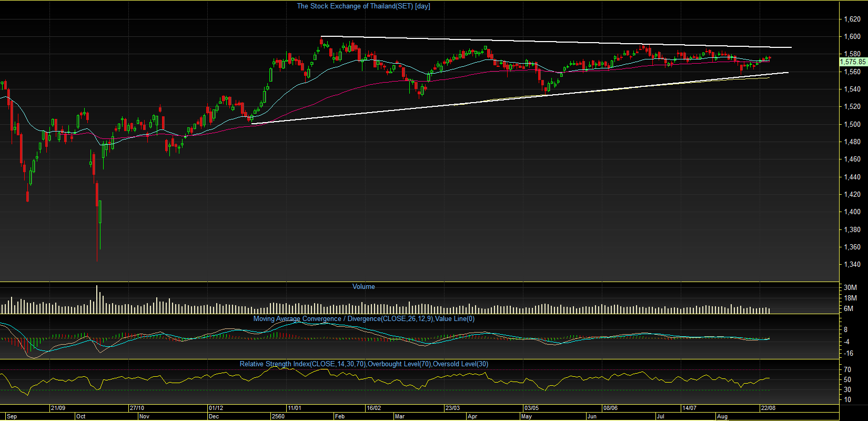Select the 30M volume axis label
Screen dimensions: 868x421
pos(850,288)
